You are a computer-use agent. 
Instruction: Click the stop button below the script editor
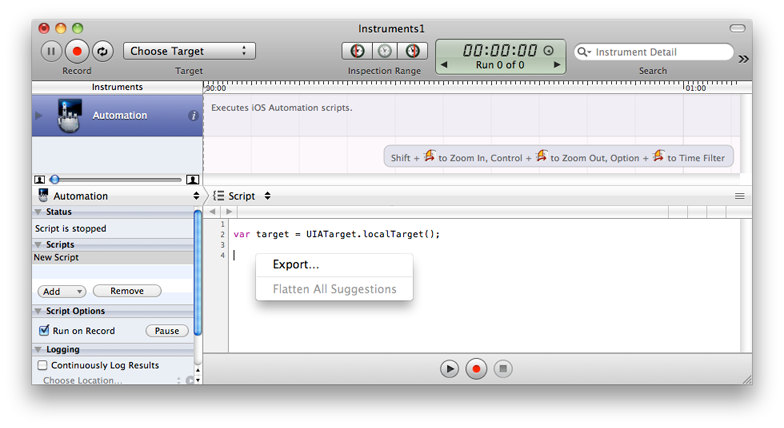(x=504, y=368)
